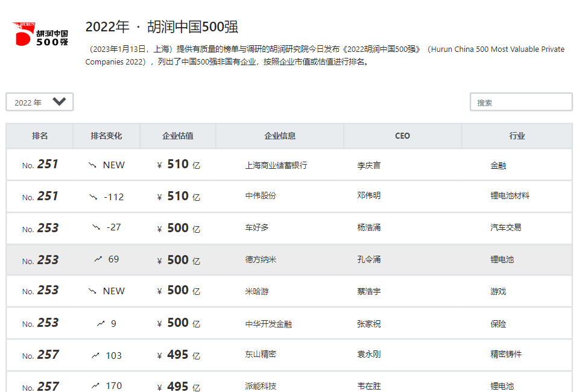Click the down-trend arrow icon beside -27
Screen dimensions: 579x392
tap(96, 227)
